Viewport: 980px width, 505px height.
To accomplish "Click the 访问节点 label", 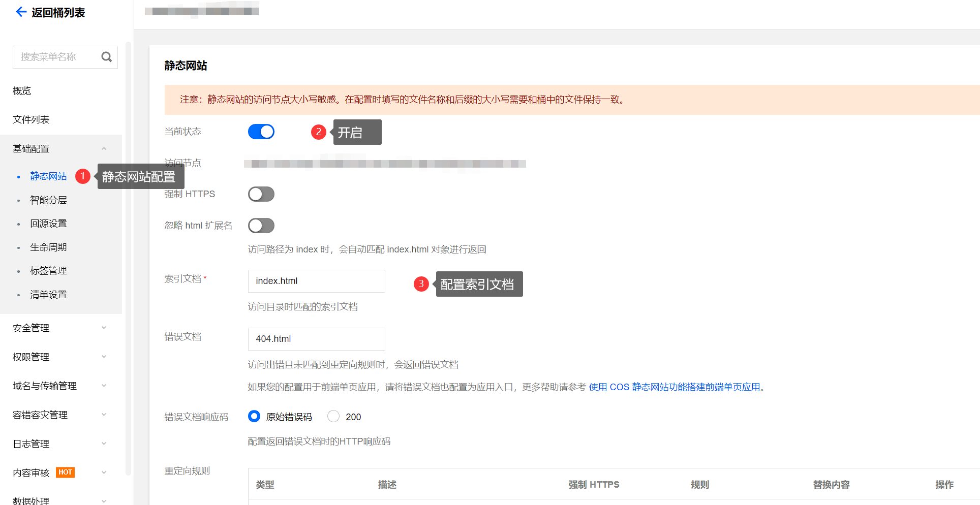I will point(182,163).
